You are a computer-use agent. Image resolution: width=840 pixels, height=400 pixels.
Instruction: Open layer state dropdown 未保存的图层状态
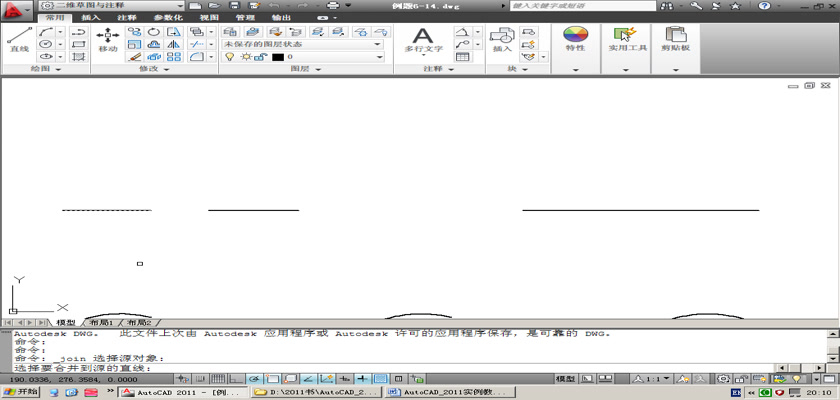[x=303, y=44]
